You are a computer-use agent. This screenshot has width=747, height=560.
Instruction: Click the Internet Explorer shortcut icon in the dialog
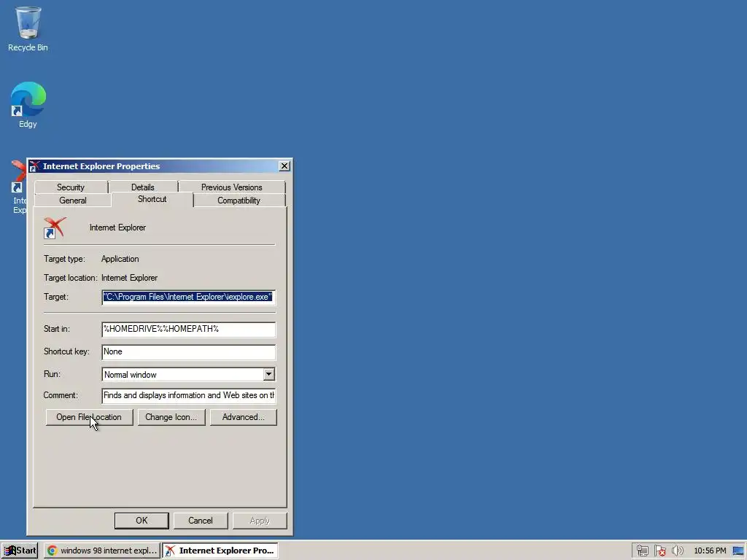pyautogui.click(x=55, y=227)
